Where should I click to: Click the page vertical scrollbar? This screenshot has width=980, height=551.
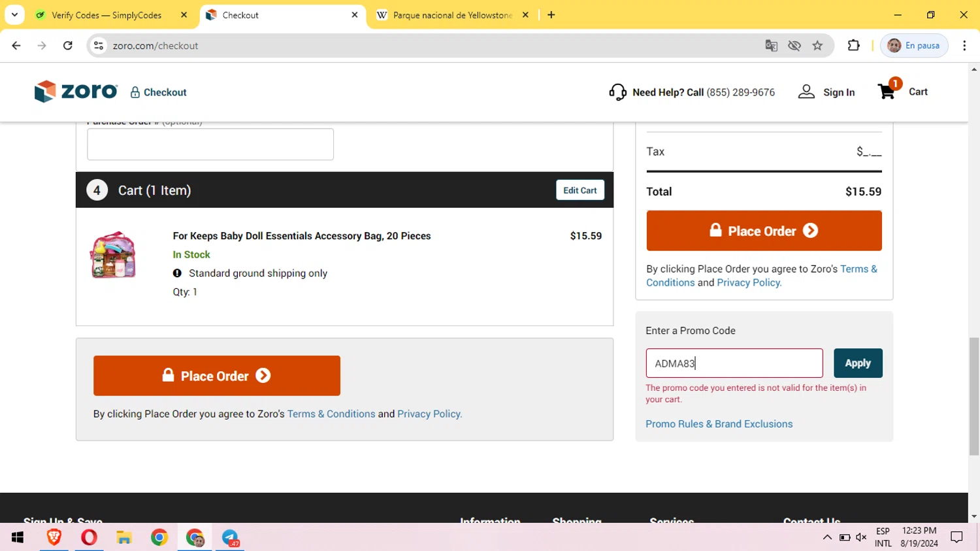[x=974, y=396]
